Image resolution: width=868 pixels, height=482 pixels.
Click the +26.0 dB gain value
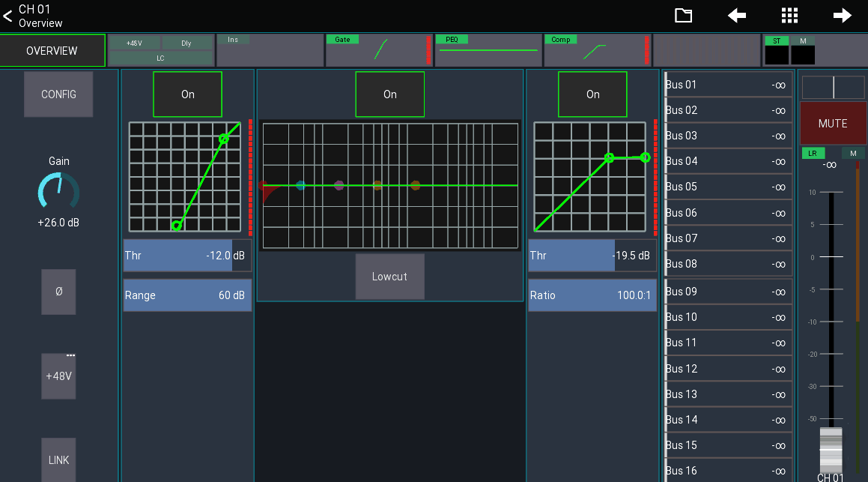pyautogui.click(x=58, y=223)
